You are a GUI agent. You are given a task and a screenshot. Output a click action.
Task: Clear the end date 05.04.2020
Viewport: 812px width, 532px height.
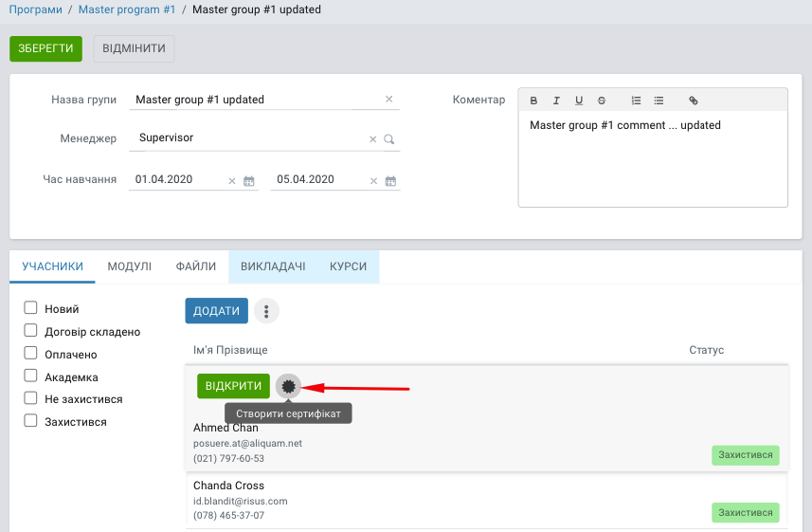[x=373, y=181]
